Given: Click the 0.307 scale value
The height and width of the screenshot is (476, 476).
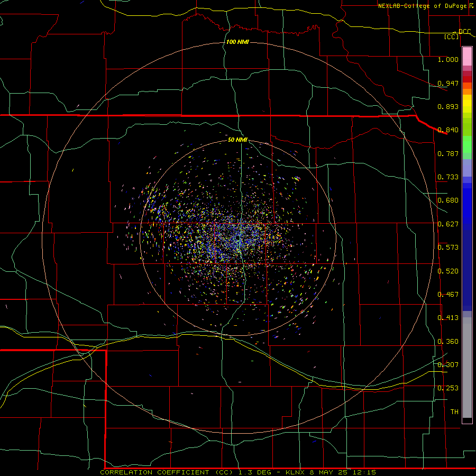Looking at the screenshot, I should click(448, 364).
